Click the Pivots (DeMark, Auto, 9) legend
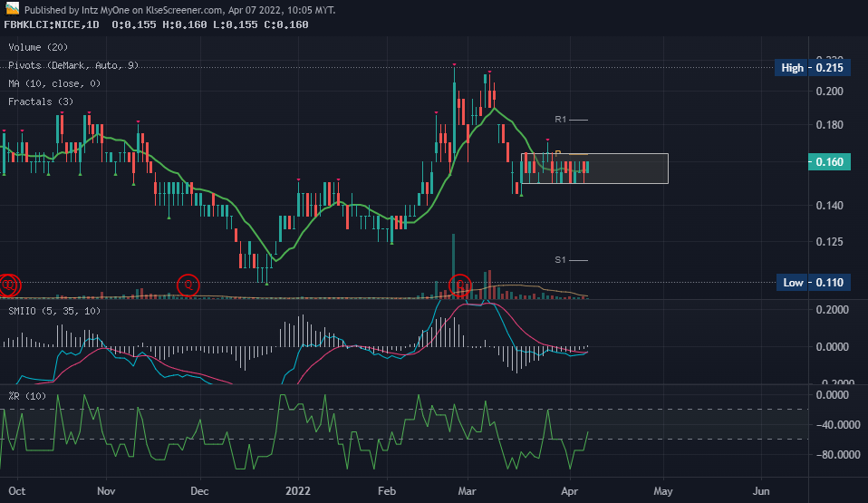 [72, 65]
